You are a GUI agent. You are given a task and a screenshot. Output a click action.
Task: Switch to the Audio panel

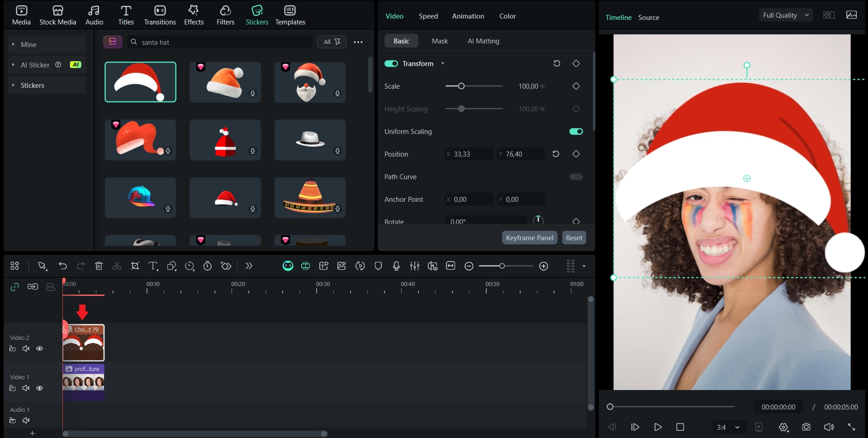tap(94, 14)
